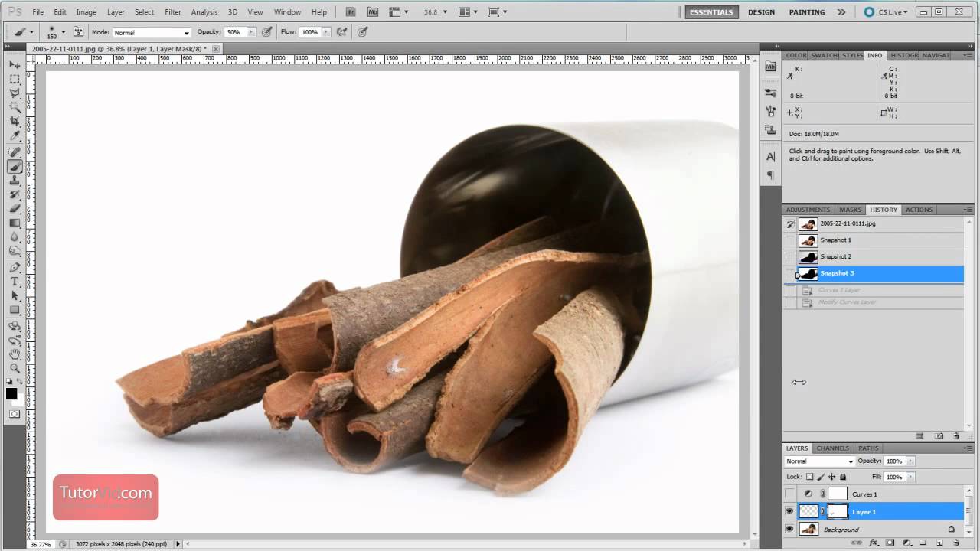The width and height of the screenshot is (980, 551).
Task: Select the Zoom tool
Action: 15,368
